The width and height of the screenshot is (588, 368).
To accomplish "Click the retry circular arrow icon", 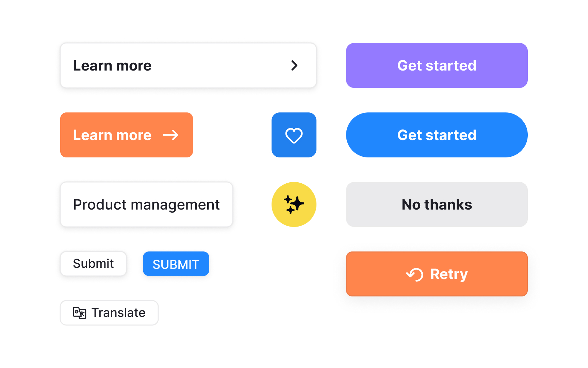I will point(415,274).
